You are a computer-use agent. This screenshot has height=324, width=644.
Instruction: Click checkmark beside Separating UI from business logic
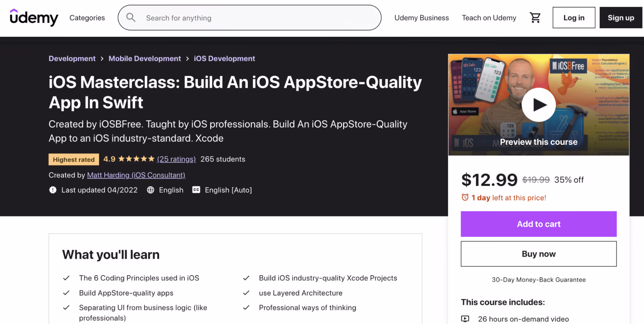click(66, 308)
